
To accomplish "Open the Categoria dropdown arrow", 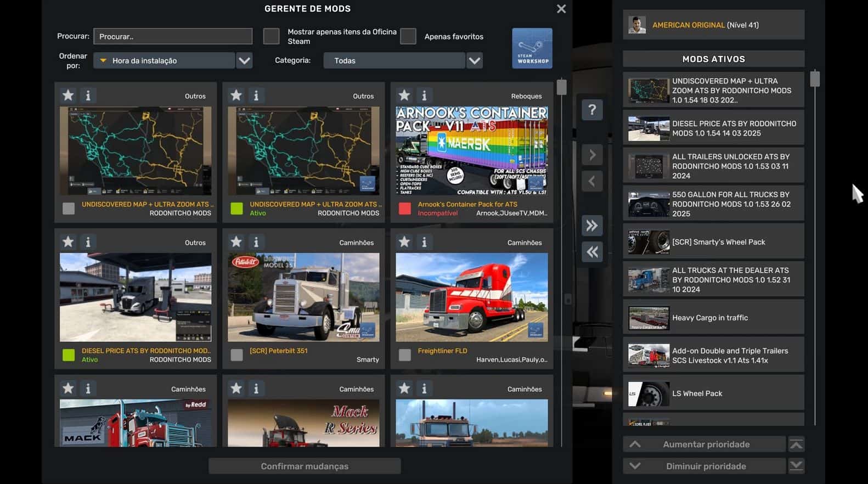I will 475,60.
